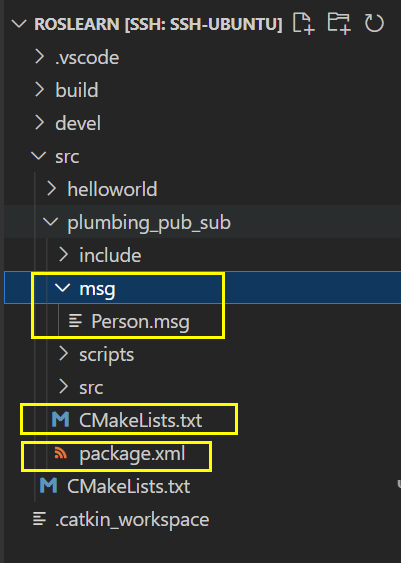Screen dimensions: 401x563
Task: Open the Person.msg file
Action: (140, 322)
